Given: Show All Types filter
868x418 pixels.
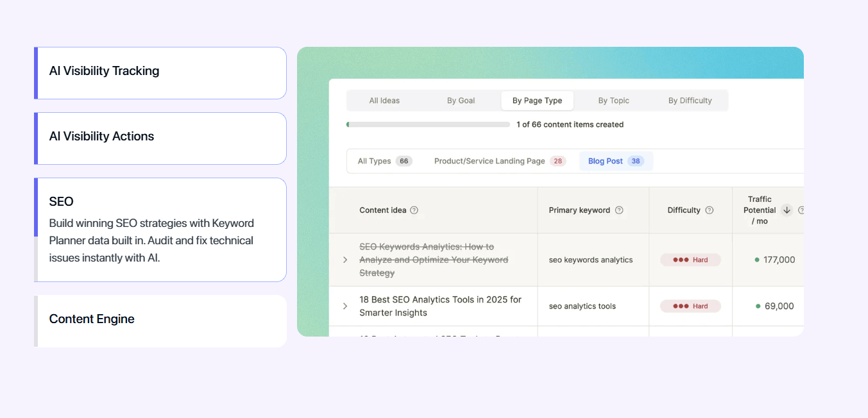Looking at the screenshot, I should tap(384, 162).
